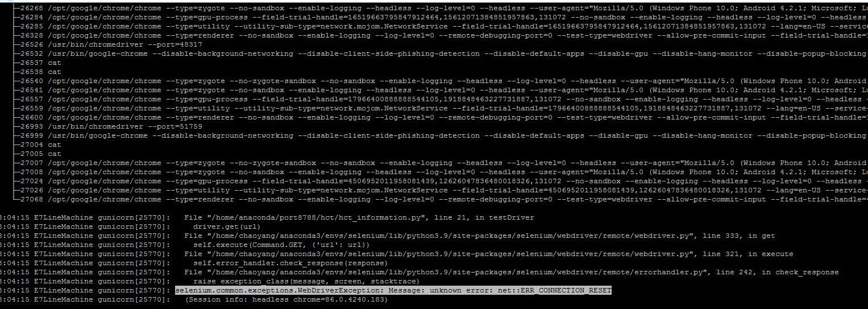The height and width of the screenshot is (309, 868).
Task: Click the 26999 /usr/bin/google-chrome process line
Action: (442, 135)
